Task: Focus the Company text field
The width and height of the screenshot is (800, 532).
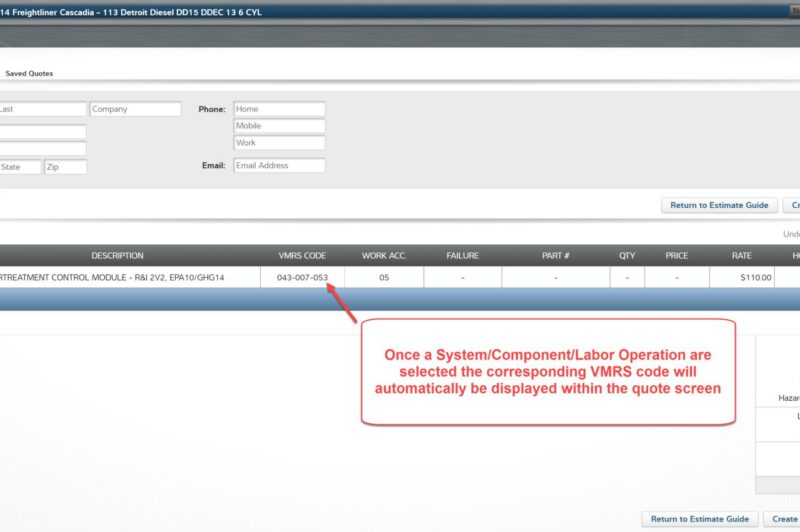Action: [x=135, y=109]
